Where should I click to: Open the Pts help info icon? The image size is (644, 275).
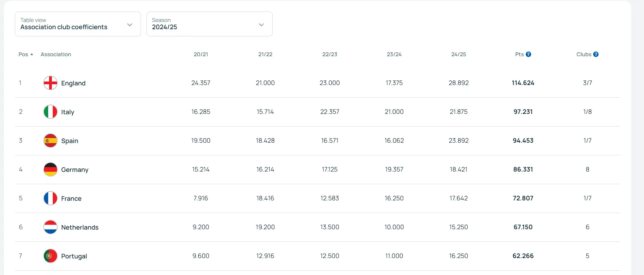click(x=528, y=54)
